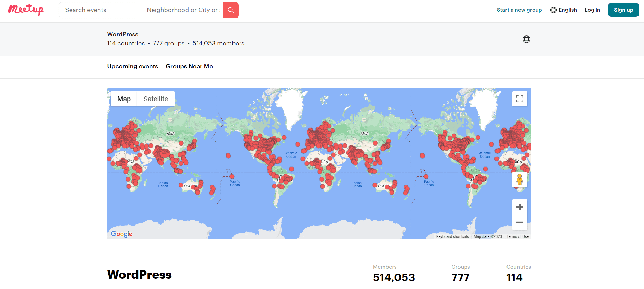644x289 pixels.
Task: Click the large WordPress heading below the map
Action: pos(140,275)
